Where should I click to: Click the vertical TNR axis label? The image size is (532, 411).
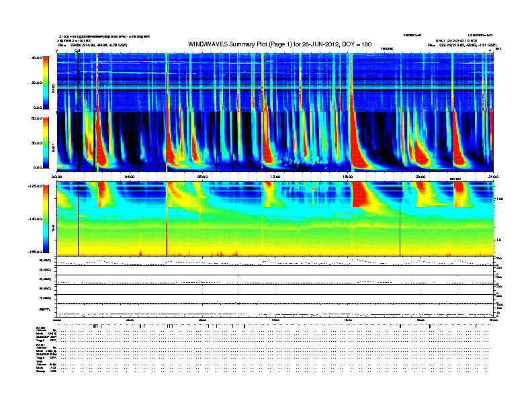54,230
